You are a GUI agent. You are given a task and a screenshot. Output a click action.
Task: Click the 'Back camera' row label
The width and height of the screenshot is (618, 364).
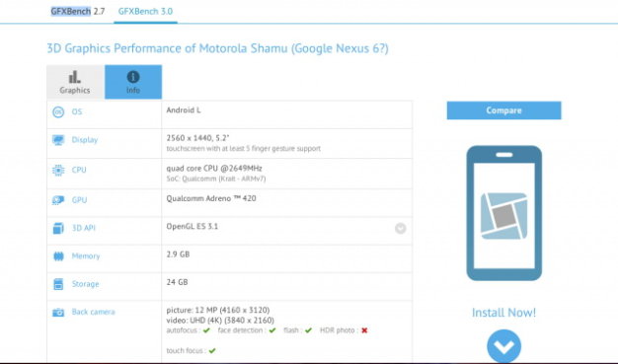click(x=94, y=312)
